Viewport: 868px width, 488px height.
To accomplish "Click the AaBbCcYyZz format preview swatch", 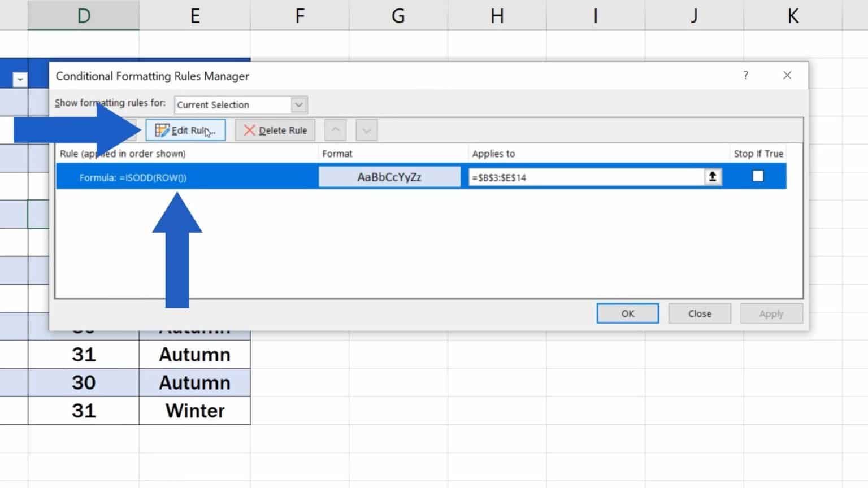I will coord(389,177).
